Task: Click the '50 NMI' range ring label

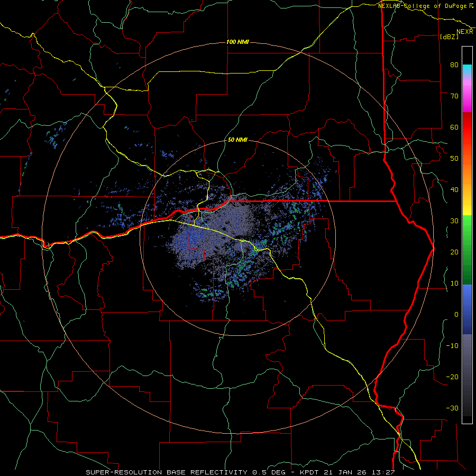Action: pos(237,140)
